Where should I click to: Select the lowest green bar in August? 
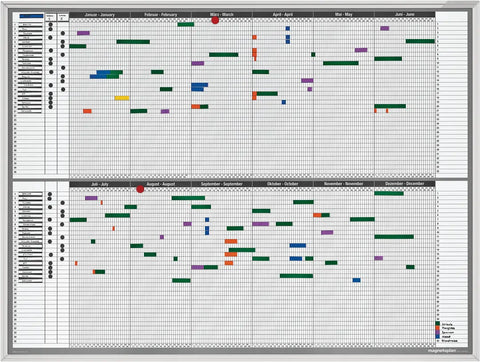[181, 280]
